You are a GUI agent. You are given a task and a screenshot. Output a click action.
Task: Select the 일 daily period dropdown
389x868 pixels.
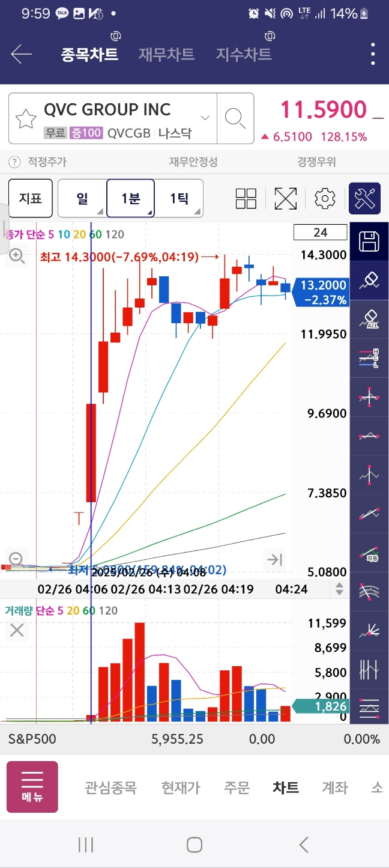click(x=82, y=198)
